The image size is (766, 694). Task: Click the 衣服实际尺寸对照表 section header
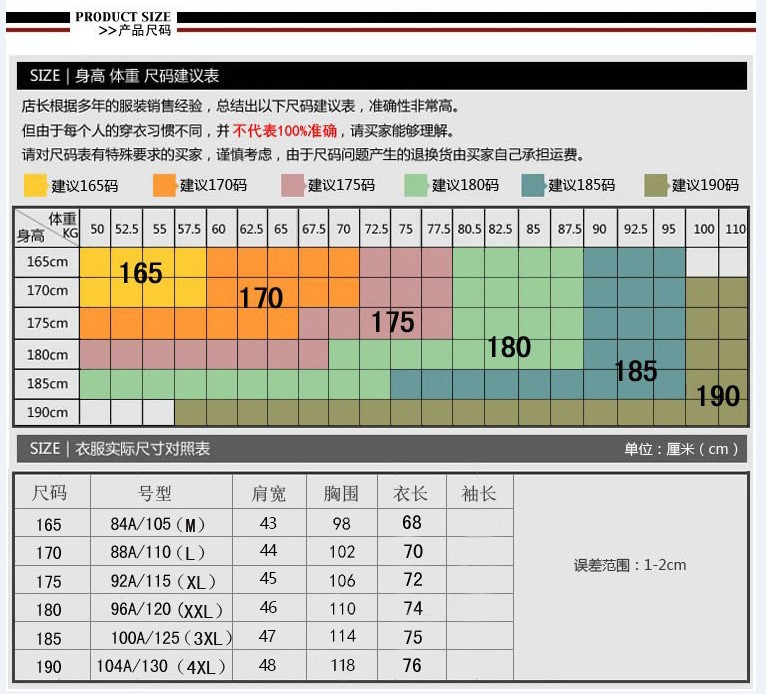click(142, 448)
